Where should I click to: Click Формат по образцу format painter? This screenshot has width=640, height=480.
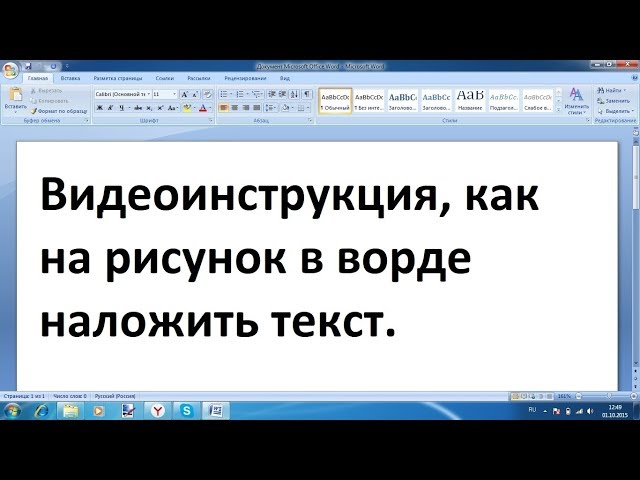[59, 111]
